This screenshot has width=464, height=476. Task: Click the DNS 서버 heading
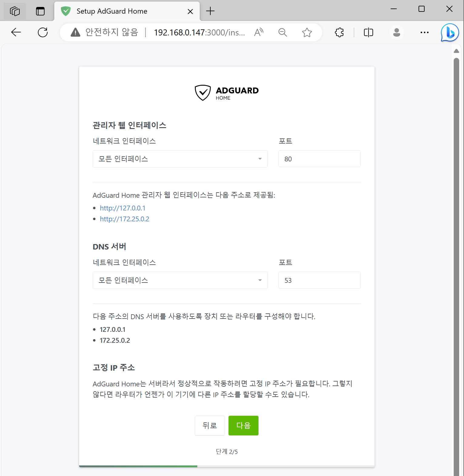pos(109,246)
